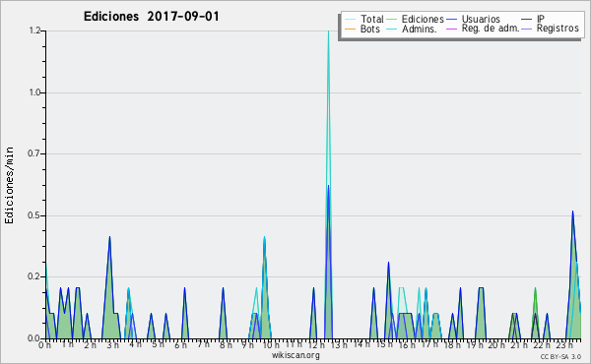Click the "18 h" hour label
Viewport: 591px width, 364px height.
452,344
